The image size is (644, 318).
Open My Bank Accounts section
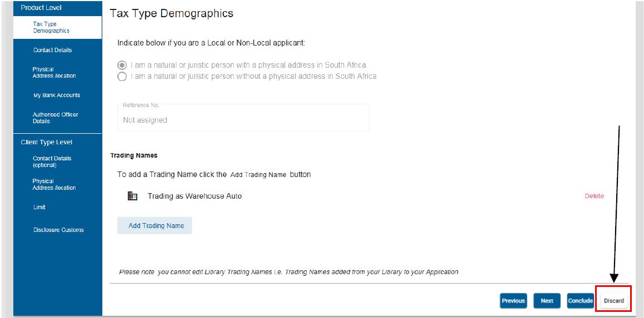57,95
